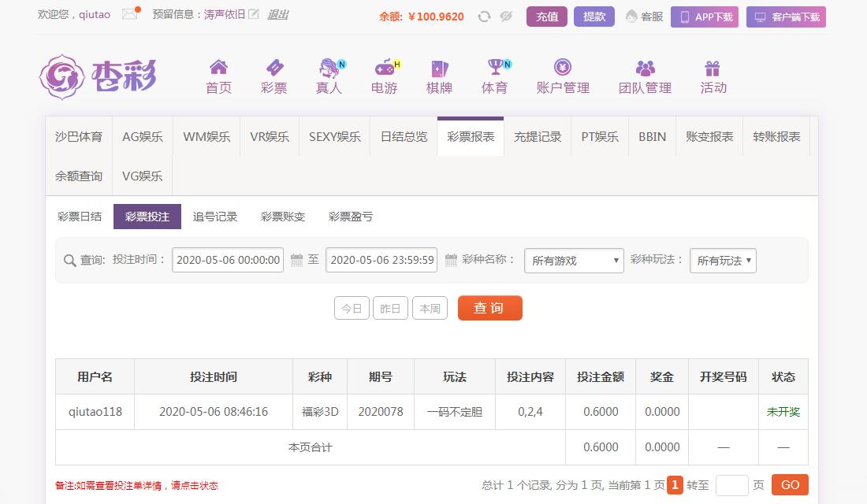Open the 首页 home icon
The height and width of the screenshot is (504, 867).
click(x=218, y=68)
